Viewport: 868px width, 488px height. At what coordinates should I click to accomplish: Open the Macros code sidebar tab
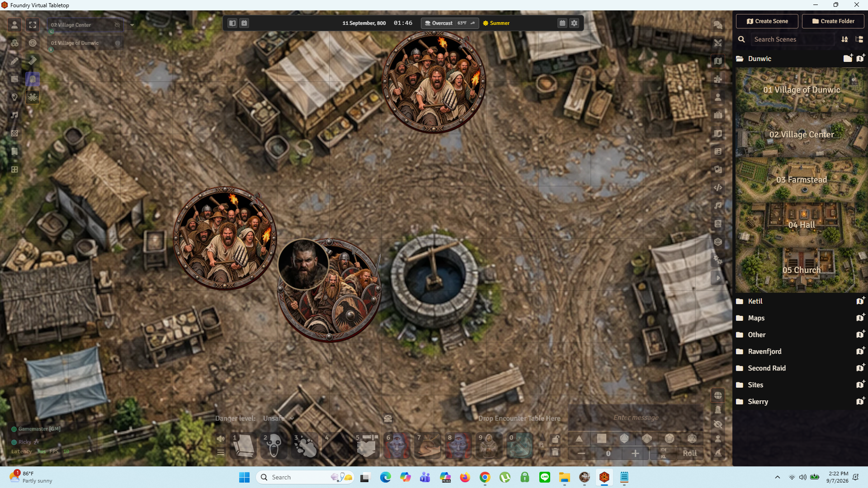point(718,188)
